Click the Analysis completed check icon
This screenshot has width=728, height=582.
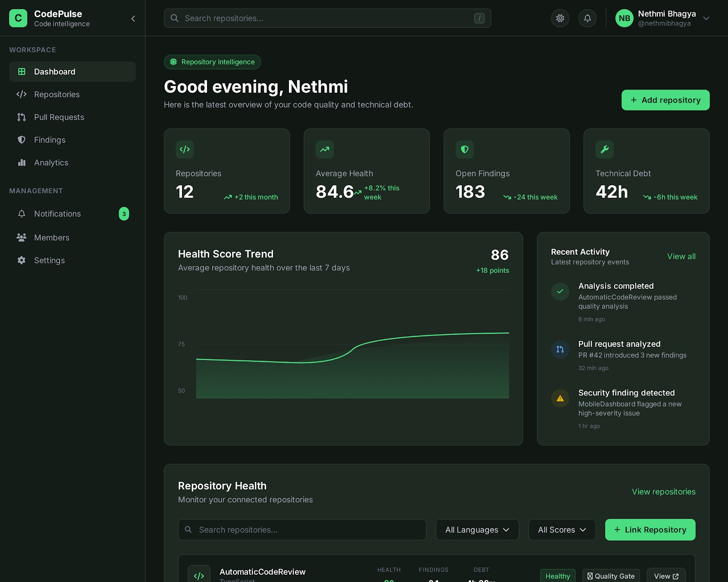(x=560, y=291)
